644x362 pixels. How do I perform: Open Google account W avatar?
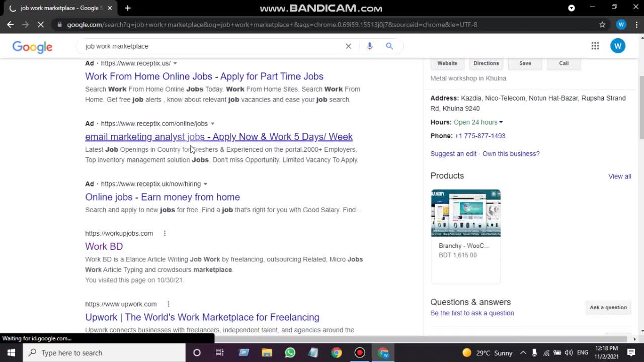pos(618,46)
